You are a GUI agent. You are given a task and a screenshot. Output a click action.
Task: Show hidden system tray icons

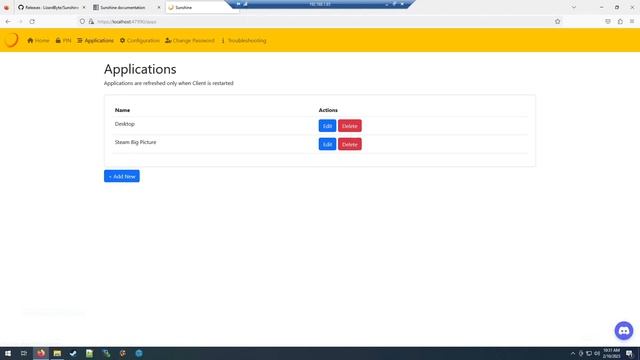tap(573, 353)
